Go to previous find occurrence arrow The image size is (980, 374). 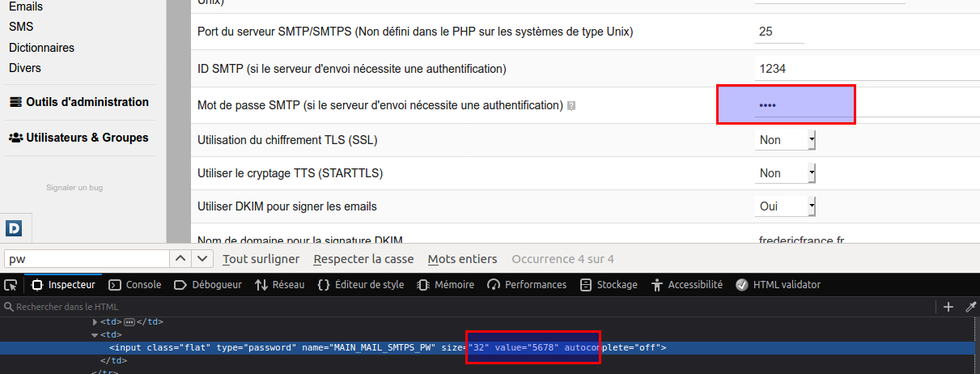180,259
